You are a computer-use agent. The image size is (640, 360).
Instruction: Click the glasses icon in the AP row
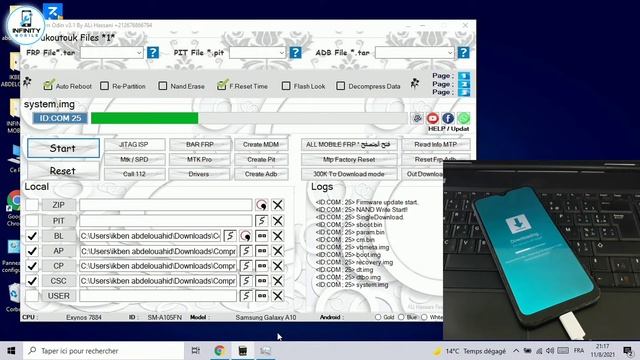pyautogui.click(x=262, y=251)
